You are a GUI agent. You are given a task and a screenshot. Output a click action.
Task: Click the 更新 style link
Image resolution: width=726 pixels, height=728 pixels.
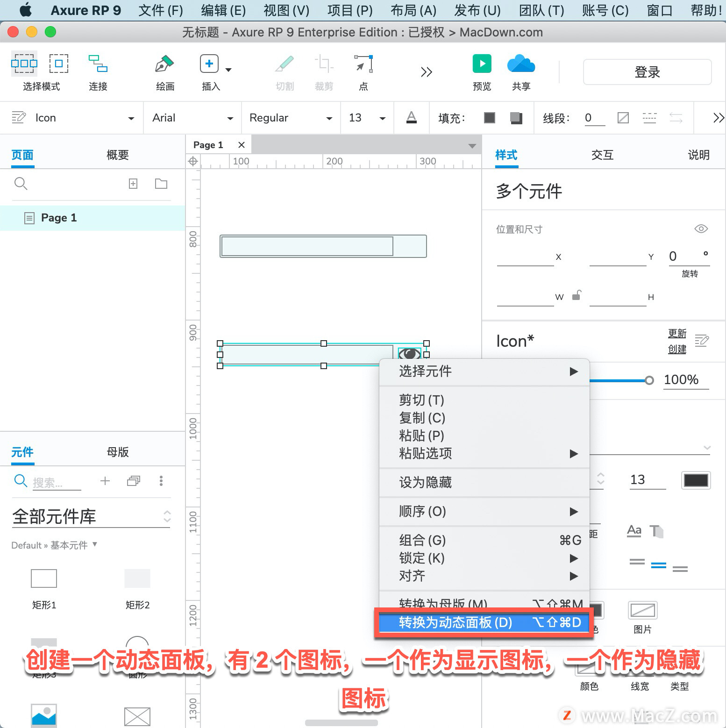pos(677,333)
